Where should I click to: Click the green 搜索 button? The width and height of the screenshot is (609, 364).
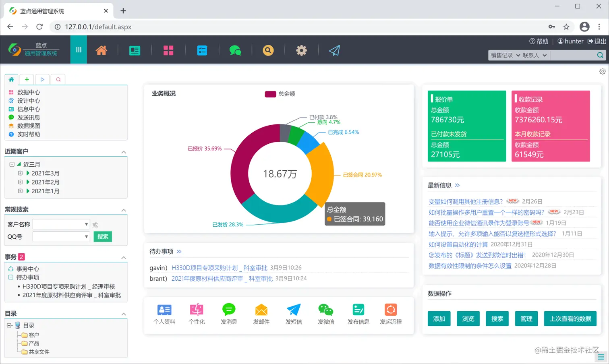point(103,237)
